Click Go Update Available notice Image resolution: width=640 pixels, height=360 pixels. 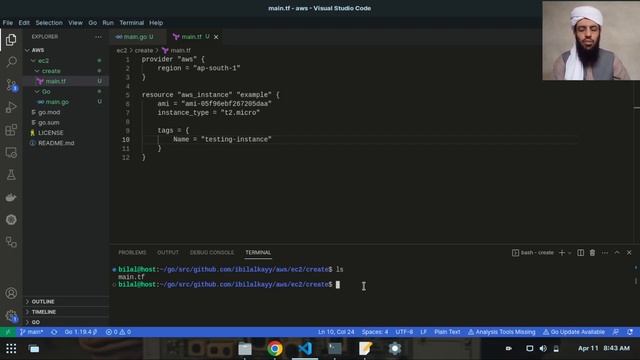pos(574,332)
